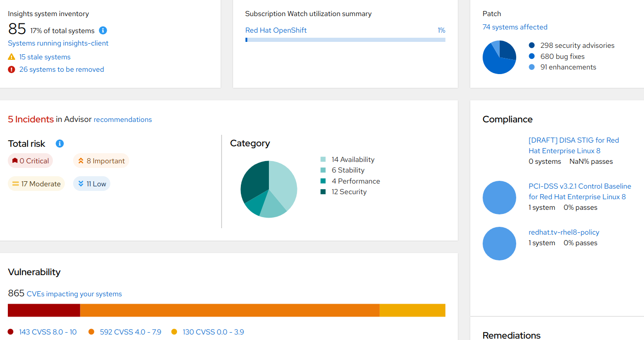Image resolution: width=644 pixels, height=340 pixels.
Task: Select the 17 Moderate risk badge
Action: tap(36, 184)
